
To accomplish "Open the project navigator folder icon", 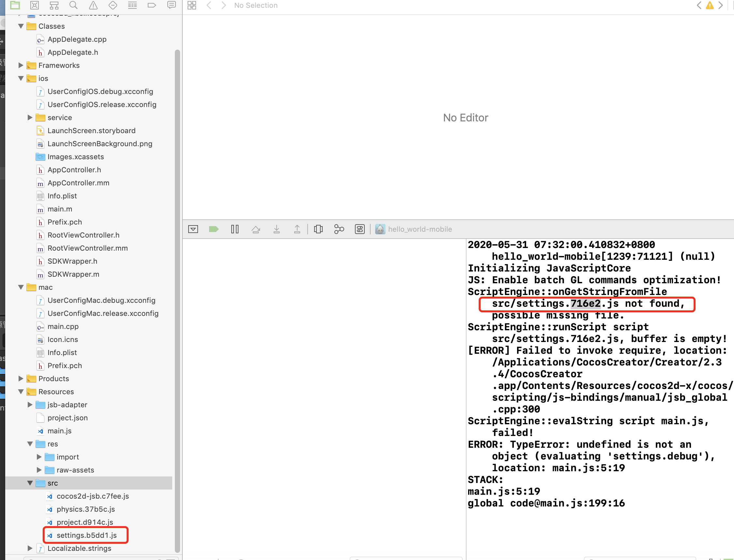I will tap(15, 5).
